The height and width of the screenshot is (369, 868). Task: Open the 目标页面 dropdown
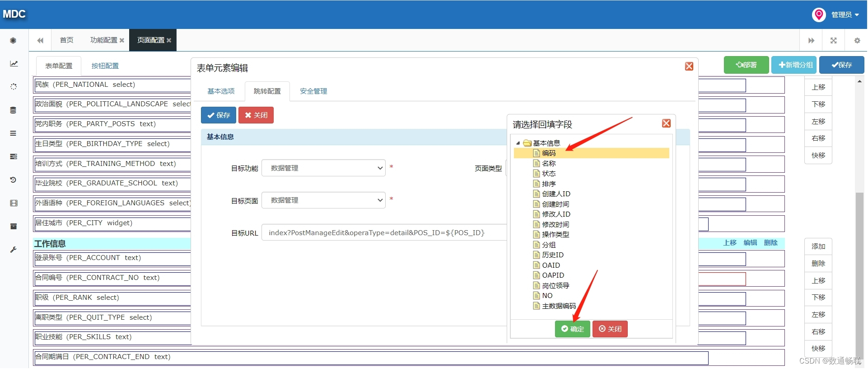point(323,200)
